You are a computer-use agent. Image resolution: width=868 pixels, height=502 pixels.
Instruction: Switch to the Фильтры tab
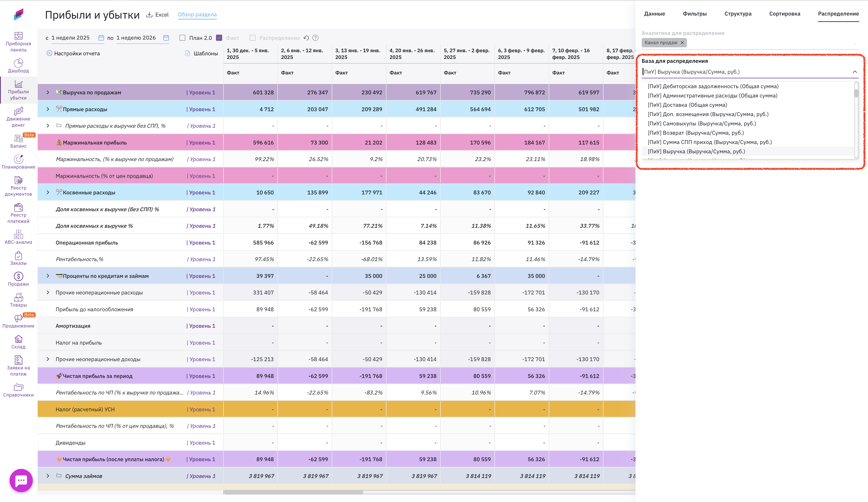tap(694, 14)
